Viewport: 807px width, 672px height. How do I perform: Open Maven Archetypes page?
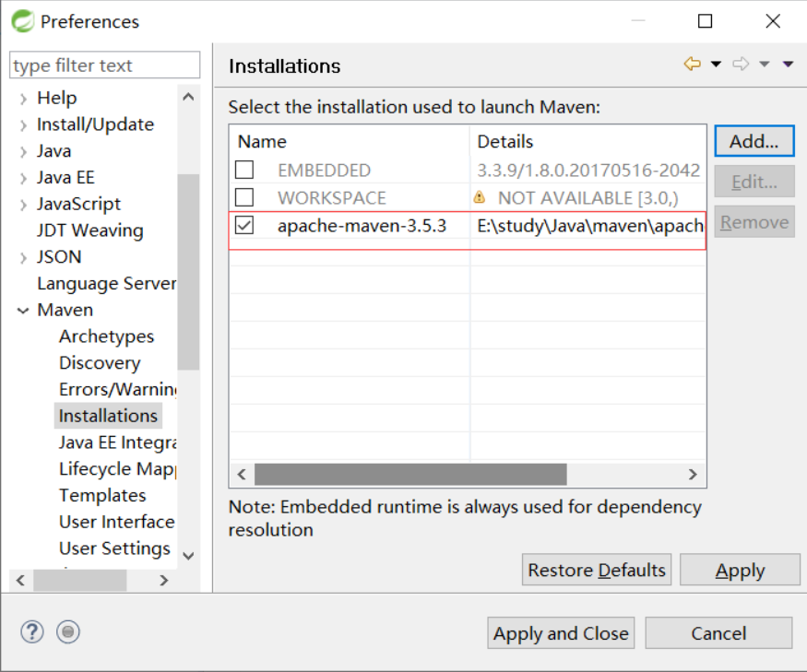[x=107, y=336]
